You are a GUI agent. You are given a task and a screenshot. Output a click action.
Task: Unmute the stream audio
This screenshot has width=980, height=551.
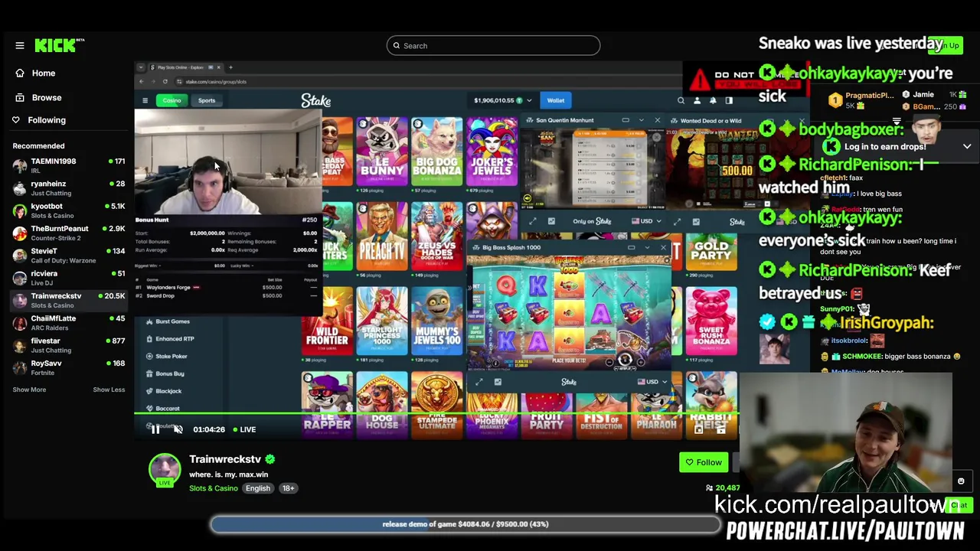click(x=178, y=429)
